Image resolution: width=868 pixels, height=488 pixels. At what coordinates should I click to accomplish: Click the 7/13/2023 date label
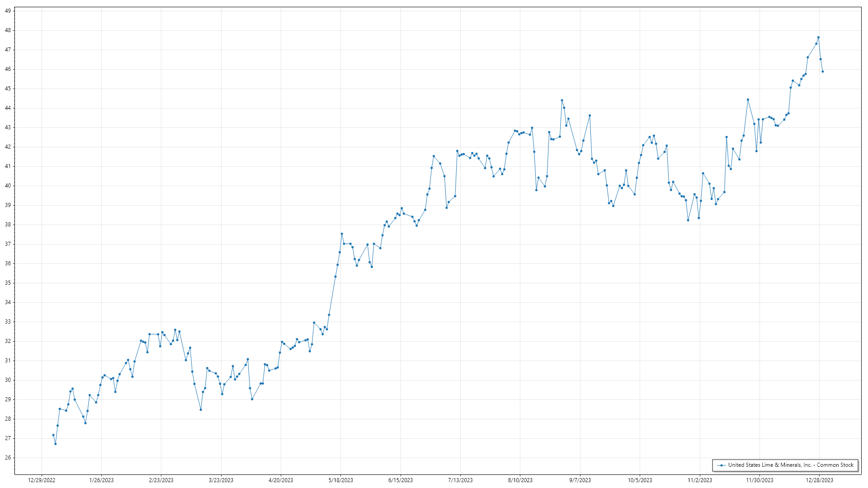(460, 480)
